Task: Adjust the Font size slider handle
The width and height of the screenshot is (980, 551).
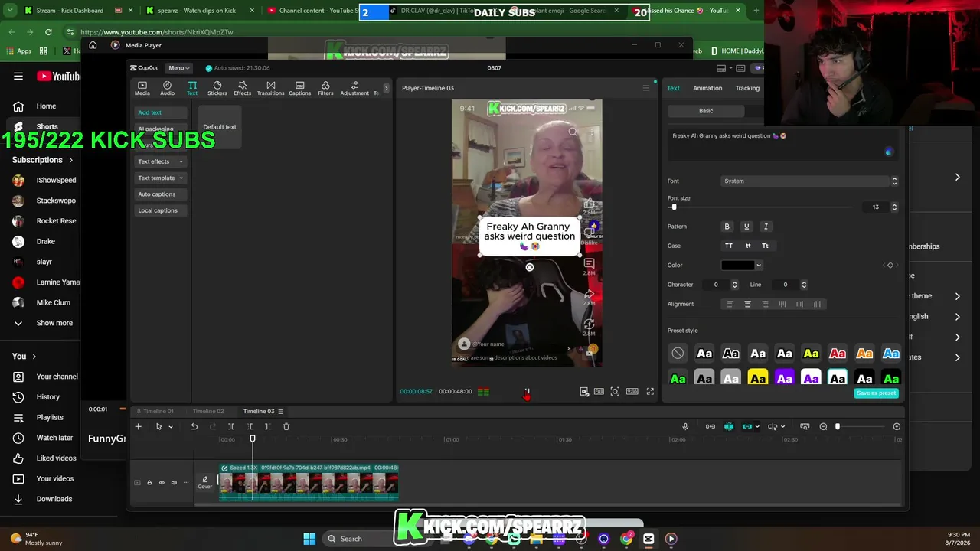Action: 673,207
